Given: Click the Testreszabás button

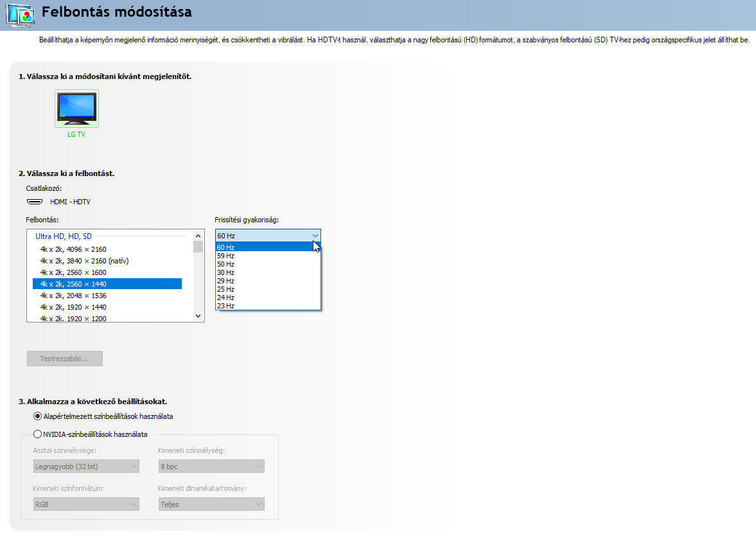Looking at the screenshot, I should (65, 359).
